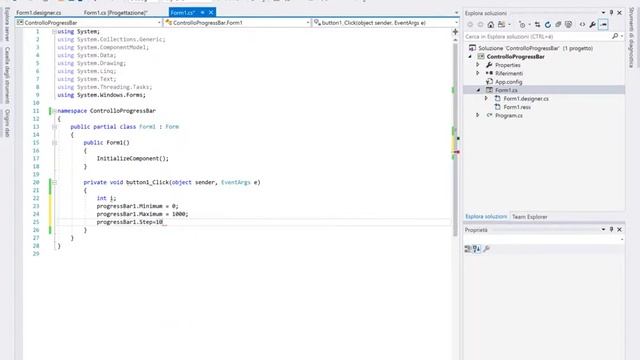Close the Solution Explorer panel
640x360 pixels.
pos(619,13)
